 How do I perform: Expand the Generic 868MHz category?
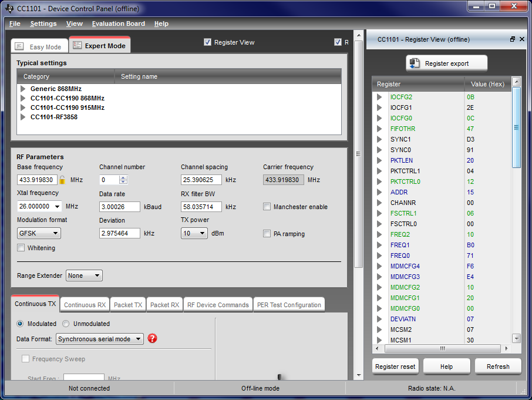[23, 89]
